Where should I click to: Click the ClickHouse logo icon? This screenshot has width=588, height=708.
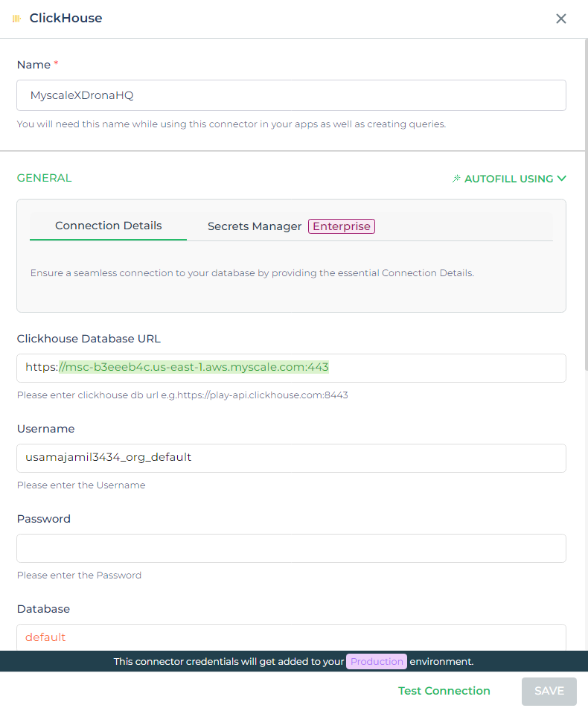[16, 19]
